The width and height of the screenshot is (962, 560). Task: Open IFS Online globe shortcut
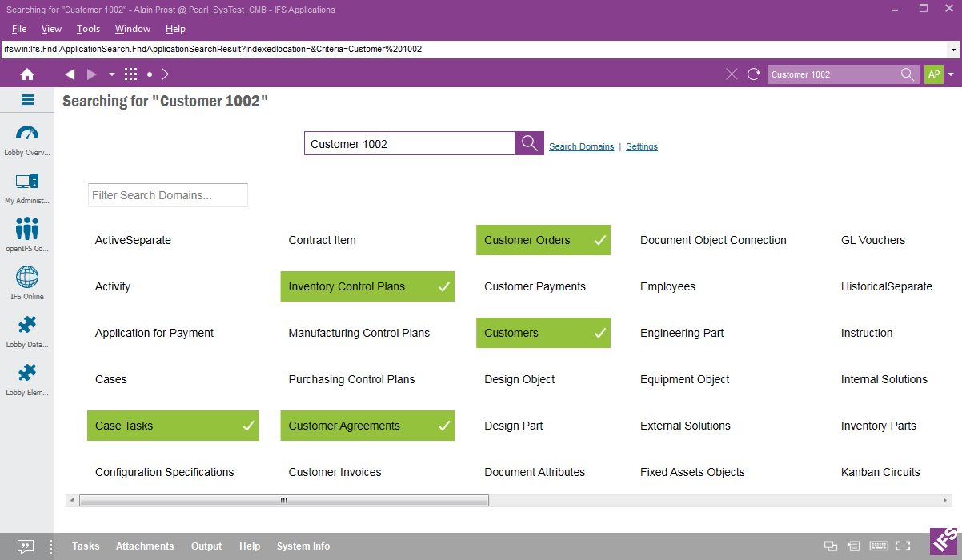[27, 282]
